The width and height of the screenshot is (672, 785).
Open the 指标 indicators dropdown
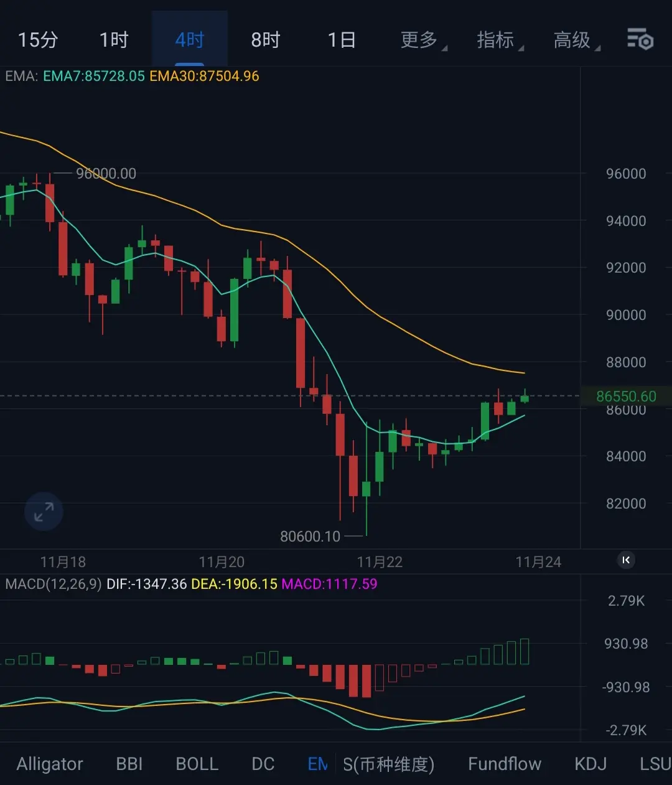500,40
